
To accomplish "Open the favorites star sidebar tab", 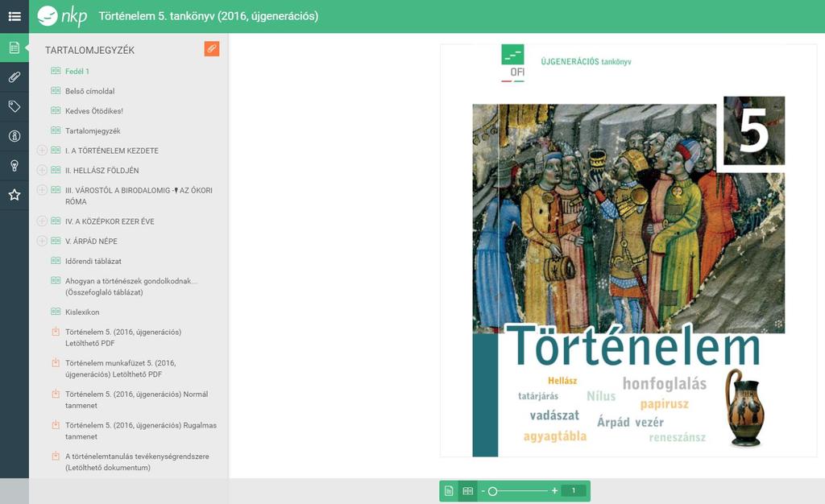I will click(15, 195).
